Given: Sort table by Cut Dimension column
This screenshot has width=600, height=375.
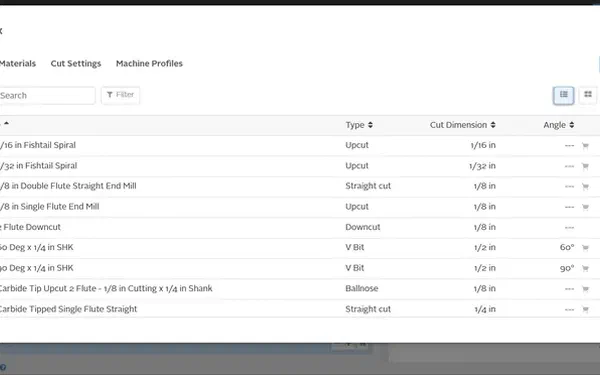Looking at the screenshot, I should (462, 125).
